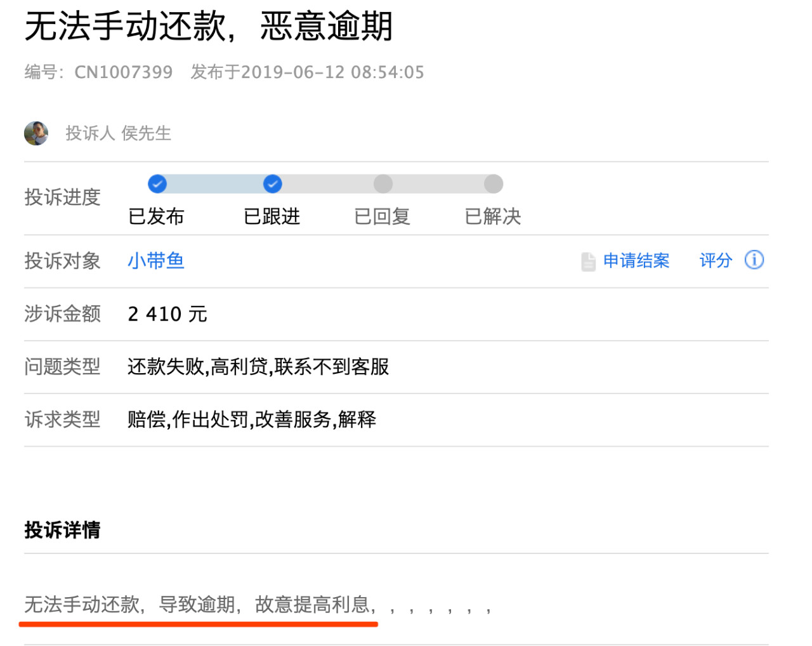Image resolution: width=812 pixels, height=646 pixels.
Task: Click the detail text 无法手动还款，导致逾期
Action: coord(130,605)
